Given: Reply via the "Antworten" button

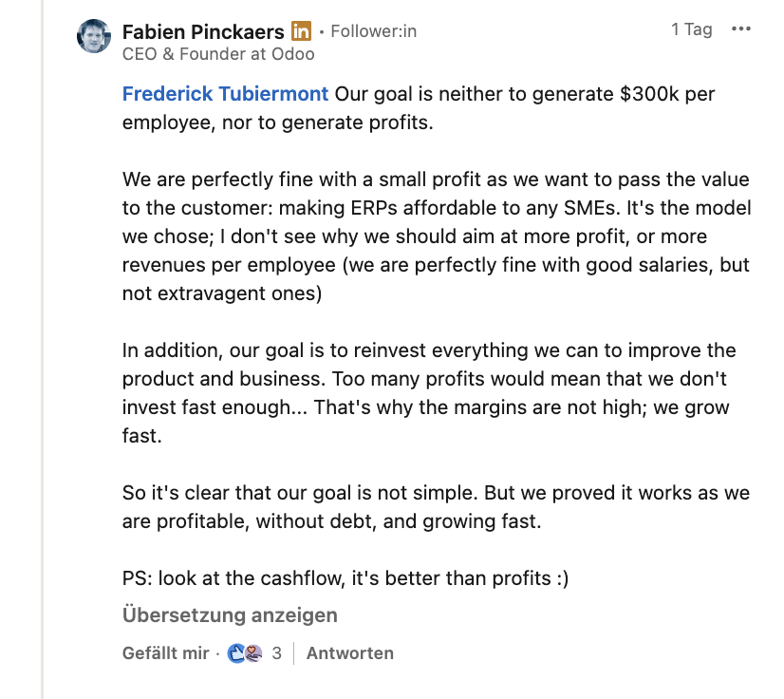Looking at the screenshot, I should (349, 653).
